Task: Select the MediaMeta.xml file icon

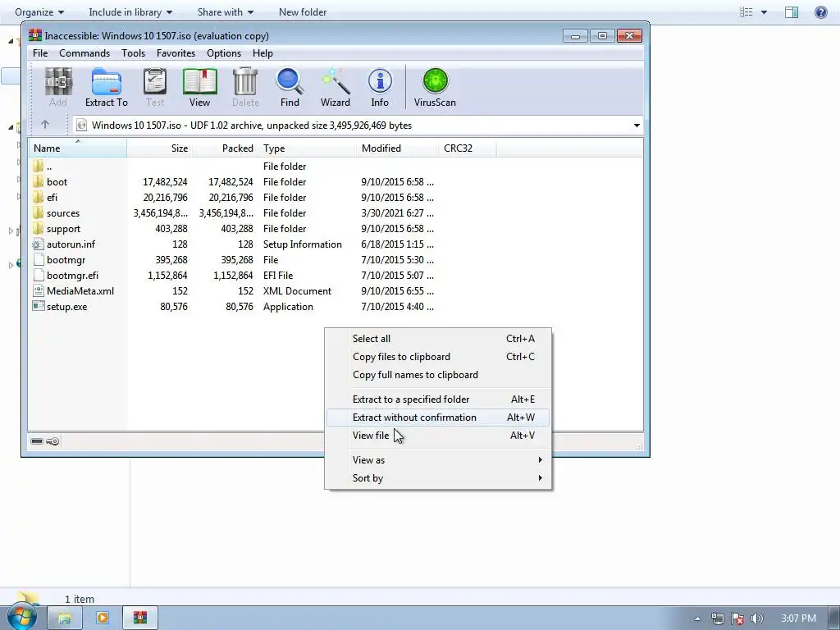Action: (x=38, y=291)
